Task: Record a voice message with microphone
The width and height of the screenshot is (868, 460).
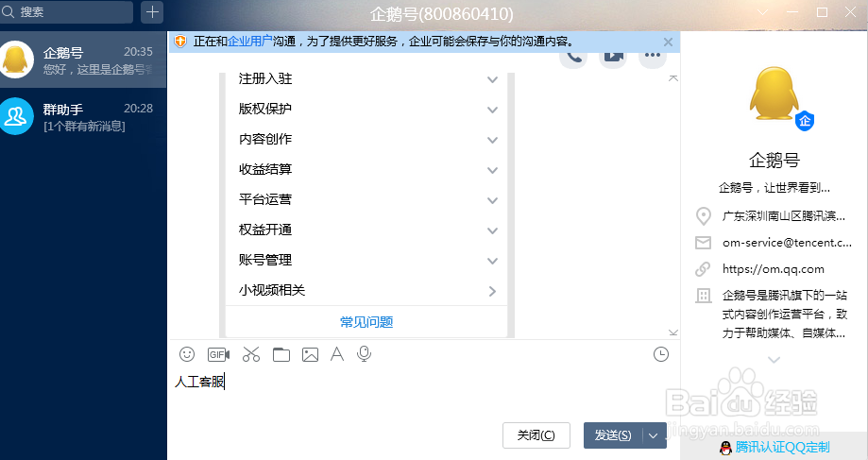Action: pyautogui.click(x=364, y=353)
